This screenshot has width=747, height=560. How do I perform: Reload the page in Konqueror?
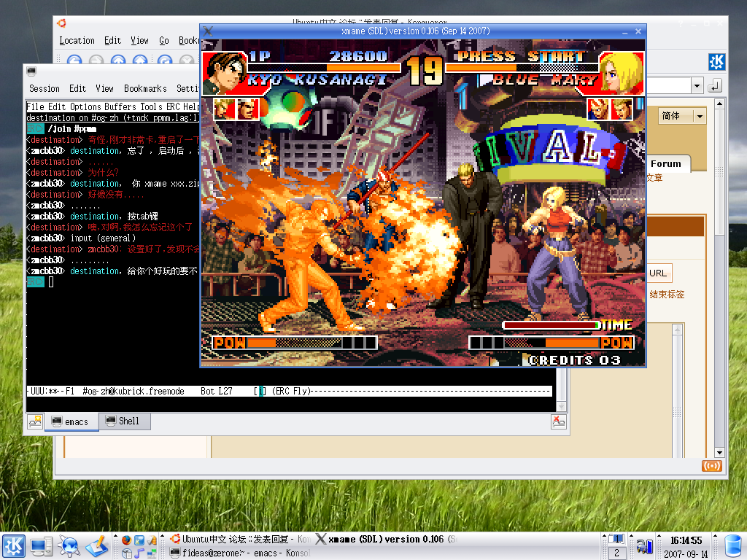[x=165, y=60]
